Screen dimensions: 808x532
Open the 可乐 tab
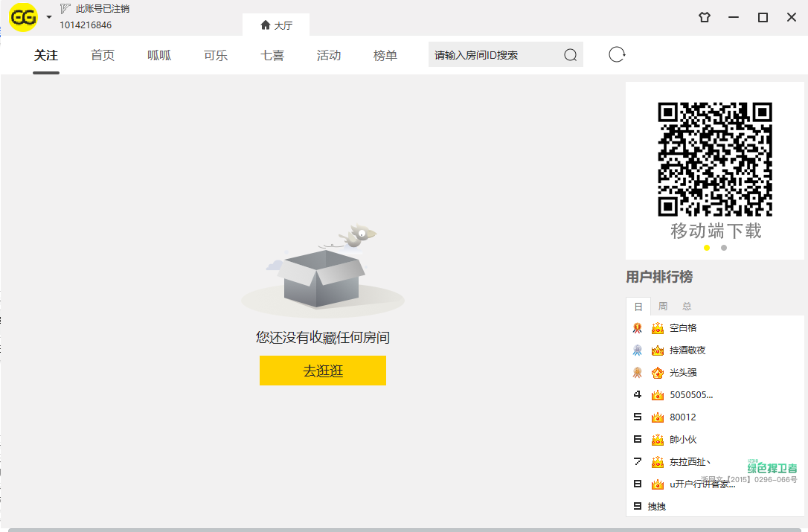pos(216,55)
